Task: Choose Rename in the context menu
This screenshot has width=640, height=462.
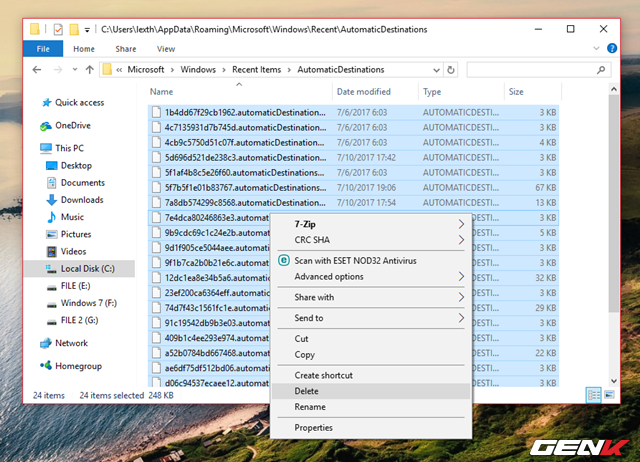Action: [x=369, y=407]
